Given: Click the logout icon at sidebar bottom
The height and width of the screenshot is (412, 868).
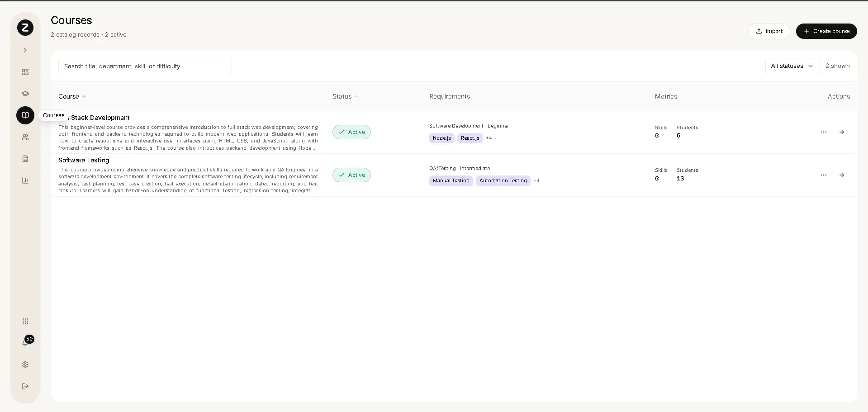Looking at the screenshot, I should [x=25, y=386].
